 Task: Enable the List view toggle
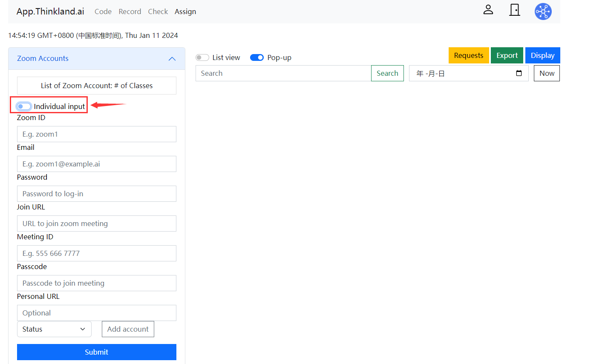[202, 57]
